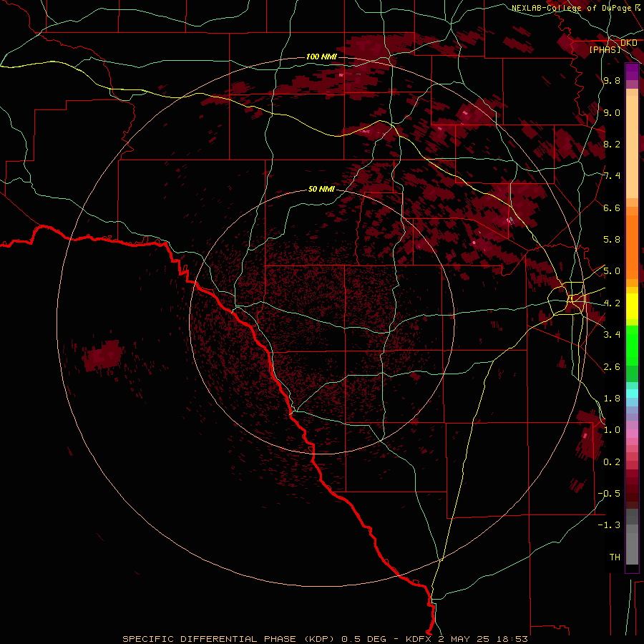Image resolution: width=644 pixels, height=644 pixels.
Task: Click the '6.6' color scale value
Action: click(x=612, y=208)
